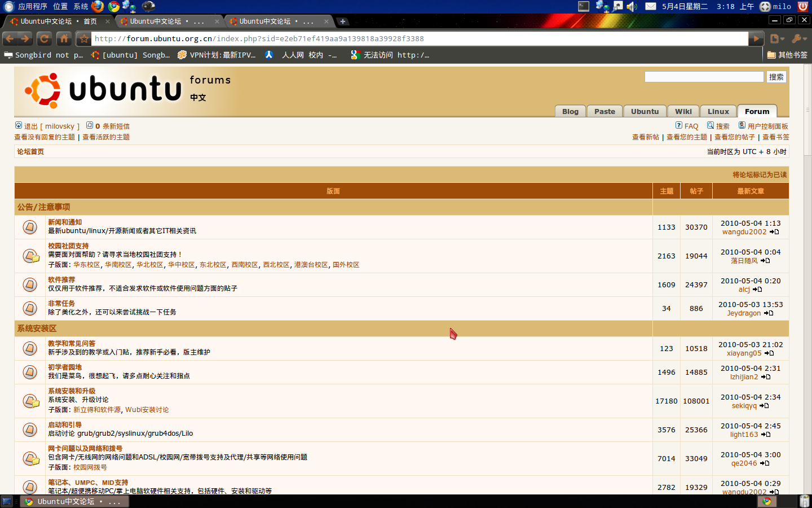Open 查看书签 link
Viewport: 812px width, 508px height.
[776, 137]
